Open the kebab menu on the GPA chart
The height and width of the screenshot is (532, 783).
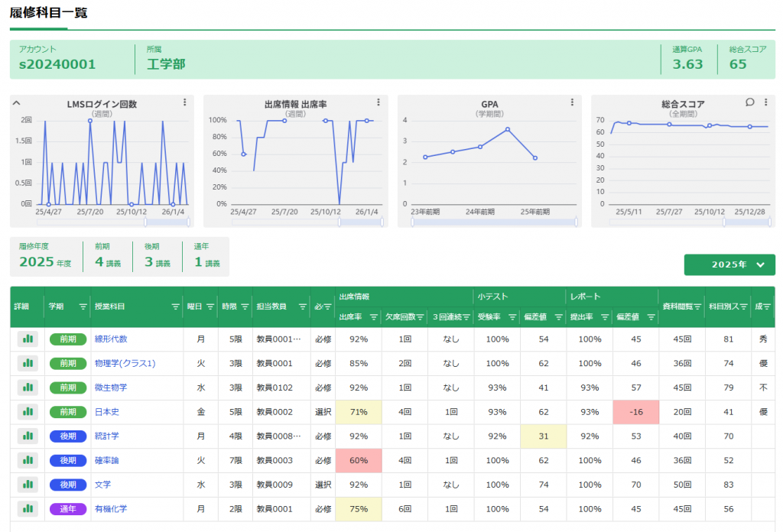coord(572,102)
